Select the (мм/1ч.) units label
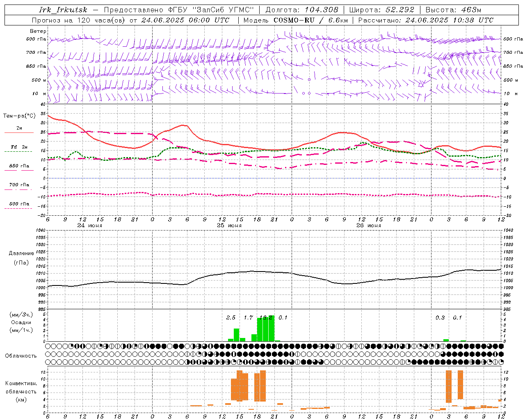Viewport: 525px width, 420px height. (x=21, y=330)
